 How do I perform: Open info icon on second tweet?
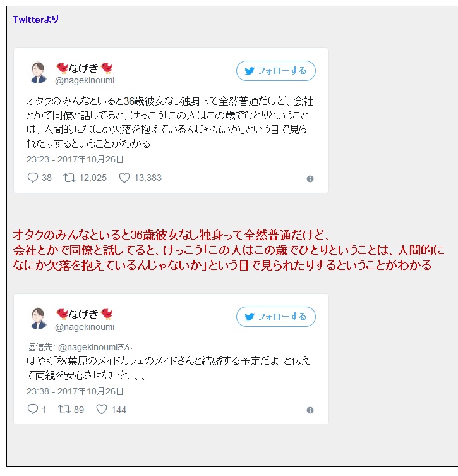[310, 410]
